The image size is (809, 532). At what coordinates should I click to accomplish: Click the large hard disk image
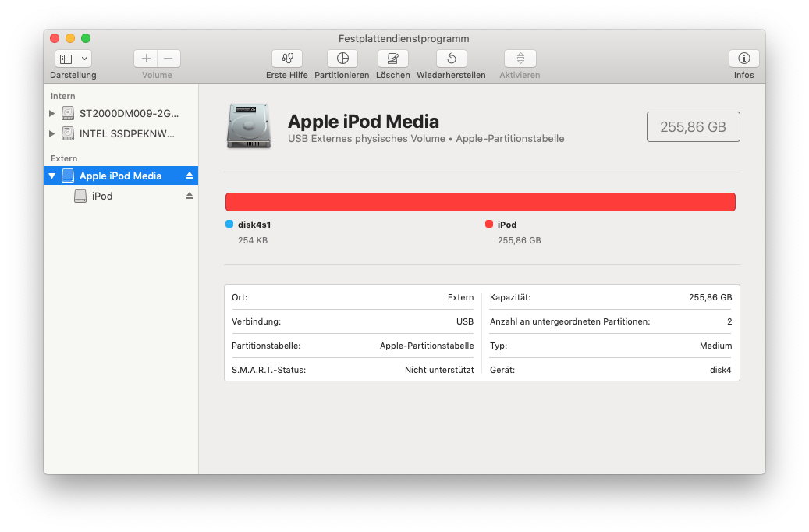pyautogui.click(x=249, y=126)
